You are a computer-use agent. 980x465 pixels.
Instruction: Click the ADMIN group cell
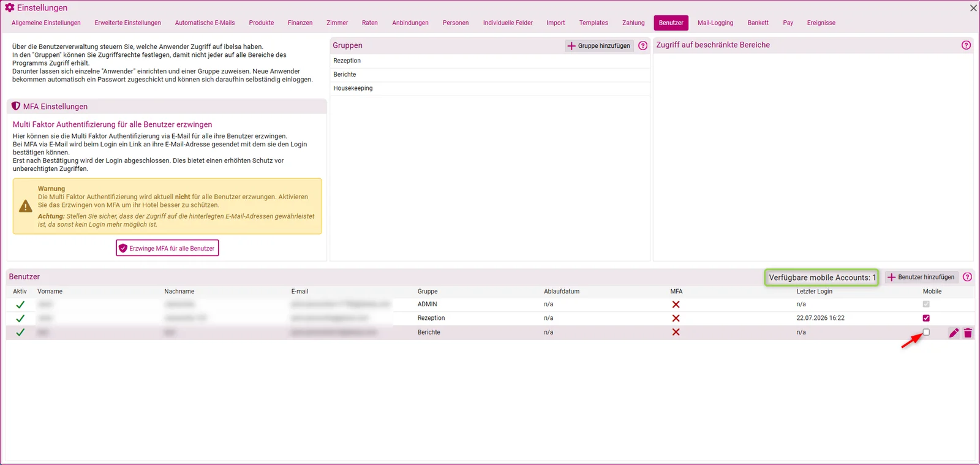click(x=427, y=304)
